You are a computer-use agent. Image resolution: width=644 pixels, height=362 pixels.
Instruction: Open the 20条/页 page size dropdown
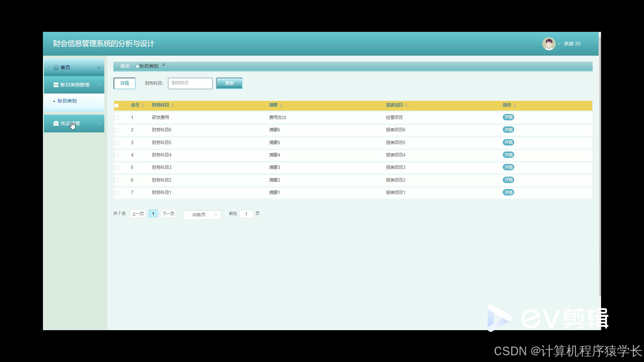click(x=202, y=215)
